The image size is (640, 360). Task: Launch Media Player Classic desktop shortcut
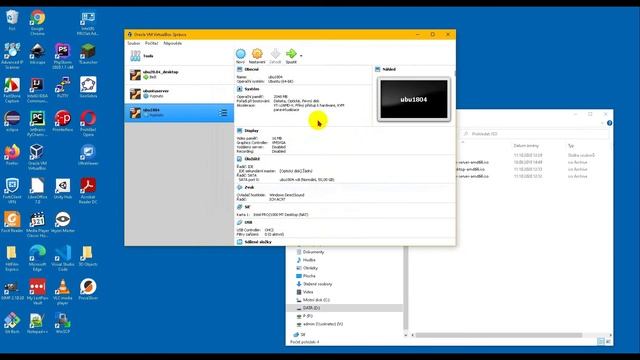click(x=37, y=224)
